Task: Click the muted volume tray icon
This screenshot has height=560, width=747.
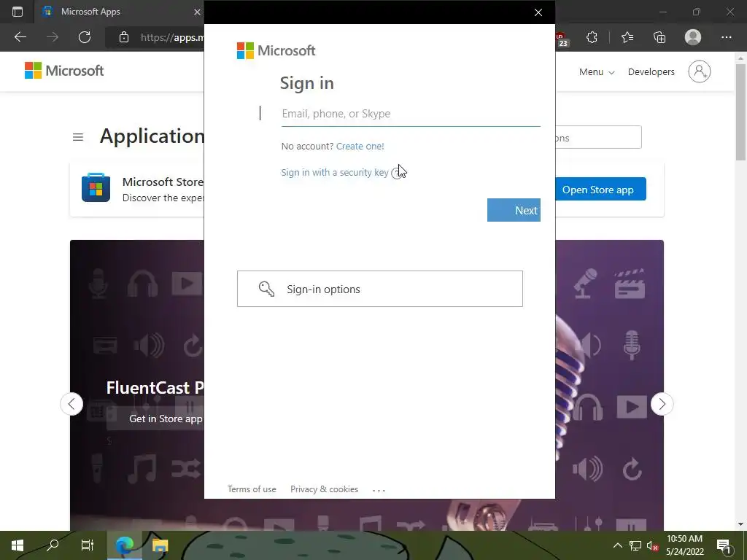Action: 653,545
